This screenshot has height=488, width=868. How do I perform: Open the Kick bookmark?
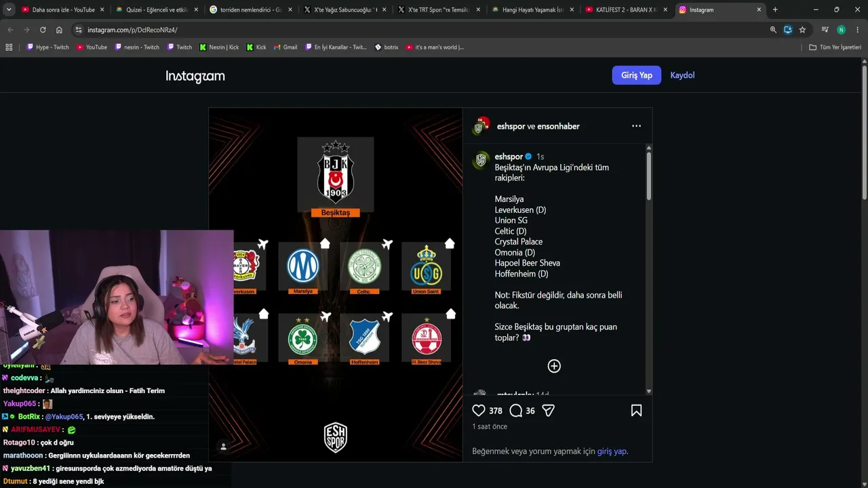pyautogui.click(x=256, y=47)
